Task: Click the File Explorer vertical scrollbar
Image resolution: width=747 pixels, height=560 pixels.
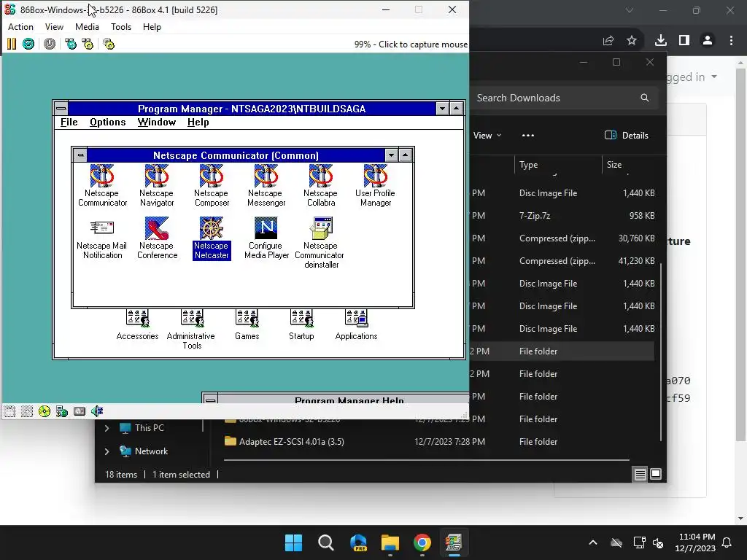Action: click(x=661, y=352)
